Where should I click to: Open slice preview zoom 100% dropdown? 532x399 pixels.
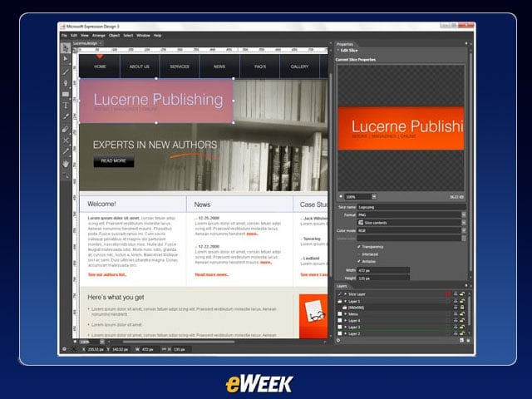373,197
